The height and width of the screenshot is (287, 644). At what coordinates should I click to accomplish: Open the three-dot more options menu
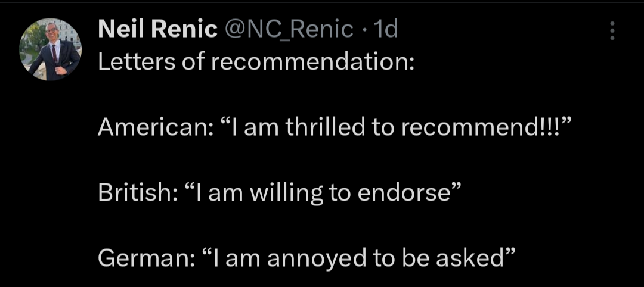click(x=612, y=31)
